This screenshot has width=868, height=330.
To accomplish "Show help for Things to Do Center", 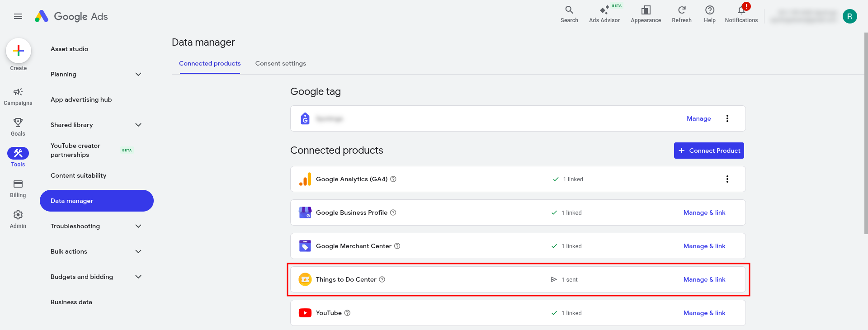I will point(382,279).
